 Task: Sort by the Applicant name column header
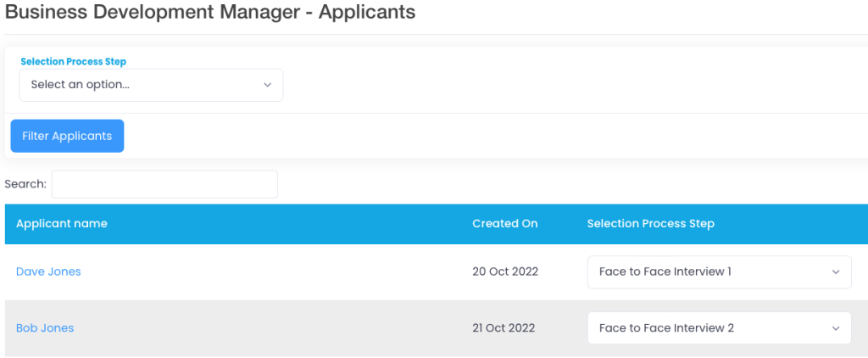(x=61, y=223)
